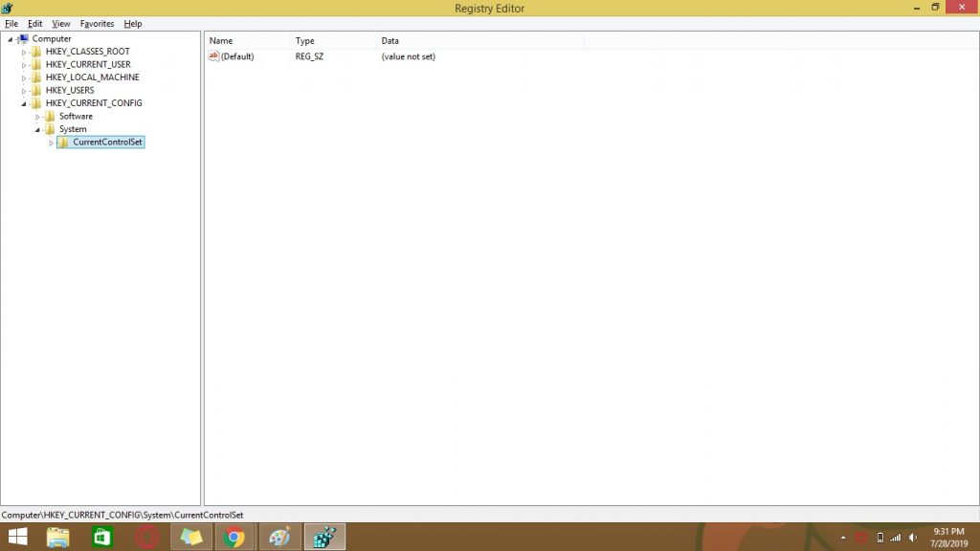The height and width of the screenshot is (551, 980).
Task: Open the network signal tray icon
Action: click(896, 538)
